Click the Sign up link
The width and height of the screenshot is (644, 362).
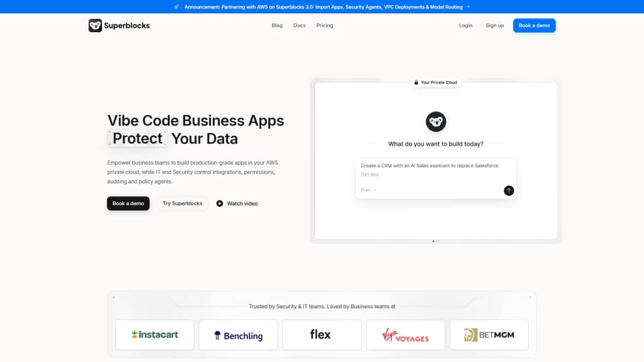pos(495,25)
